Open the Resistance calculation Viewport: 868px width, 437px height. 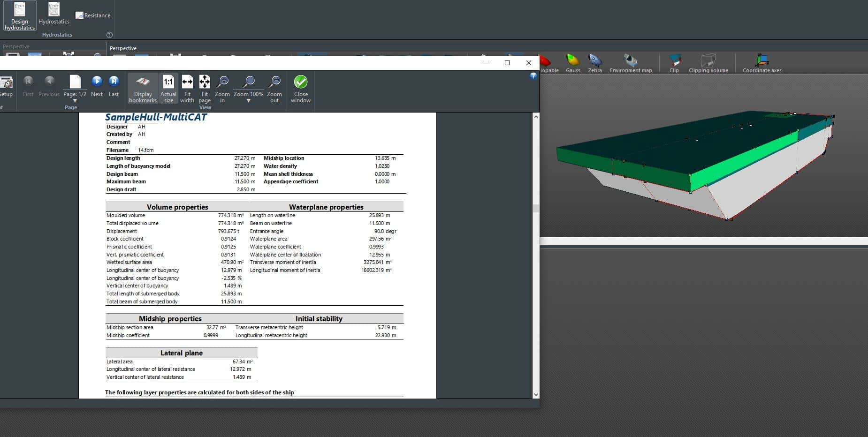point(93,15)
